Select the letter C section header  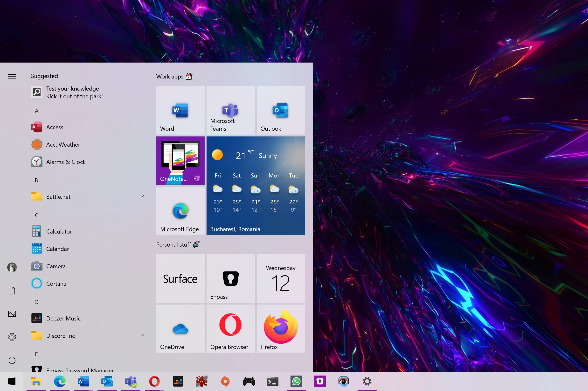37,215
